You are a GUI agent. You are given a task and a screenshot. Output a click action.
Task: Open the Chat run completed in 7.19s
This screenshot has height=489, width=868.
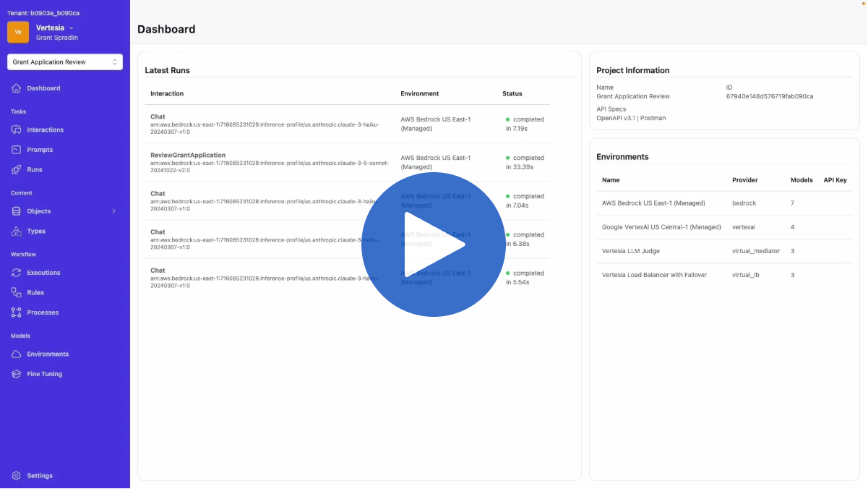(x=347, y=124)
